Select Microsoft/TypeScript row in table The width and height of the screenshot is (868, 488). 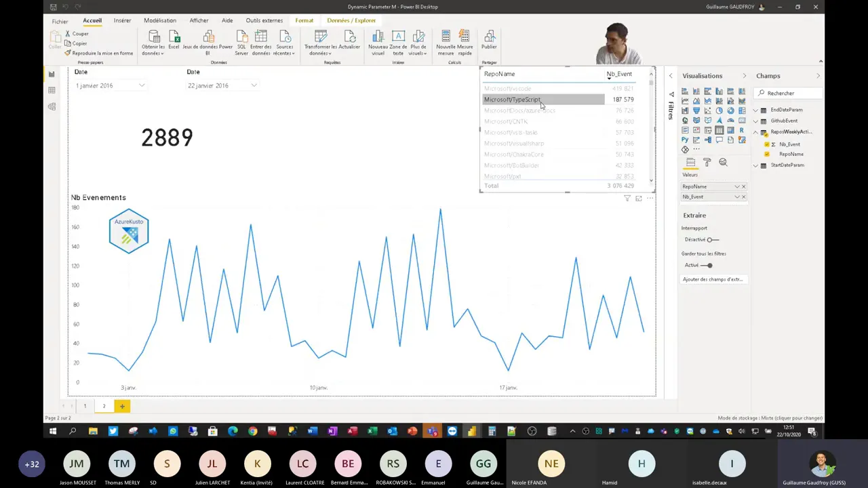559,100
